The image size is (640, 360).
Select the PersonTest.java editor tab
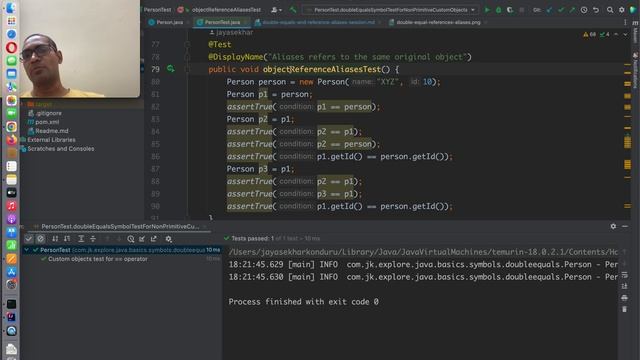coord(222,22)
